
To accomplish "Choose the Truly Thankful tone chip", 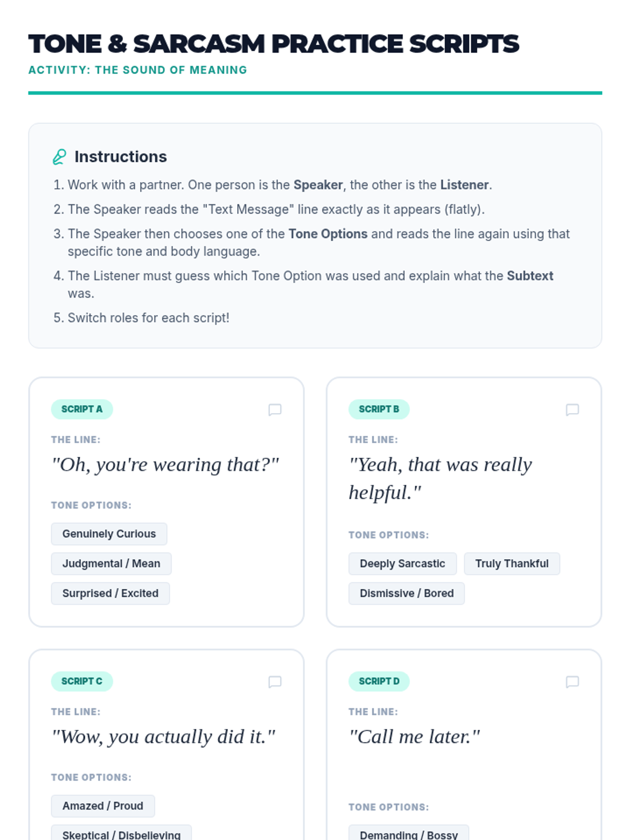I will tap(512, 563).
